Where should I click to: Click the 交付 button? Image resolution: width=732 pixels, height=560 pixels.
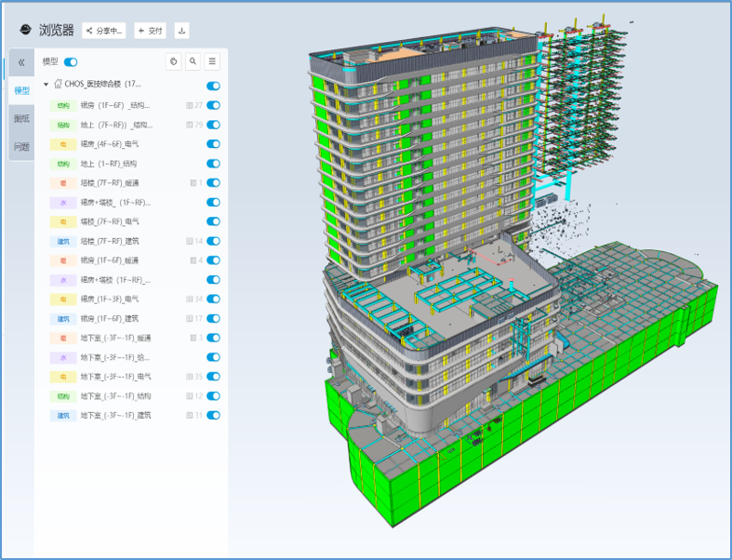pos(150,31)
